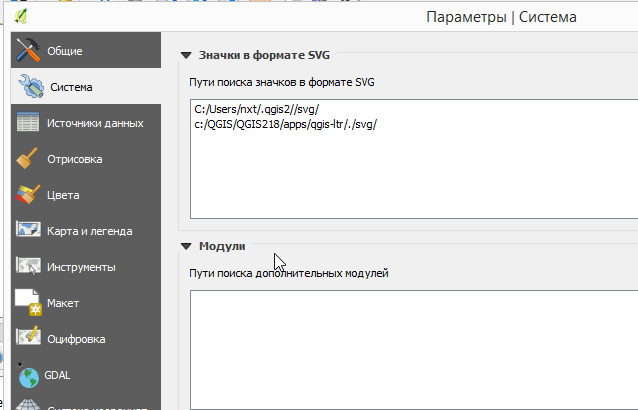
Task: Click the Пути поиска дополнительных модулей label
Action: (x=288, y=272)
